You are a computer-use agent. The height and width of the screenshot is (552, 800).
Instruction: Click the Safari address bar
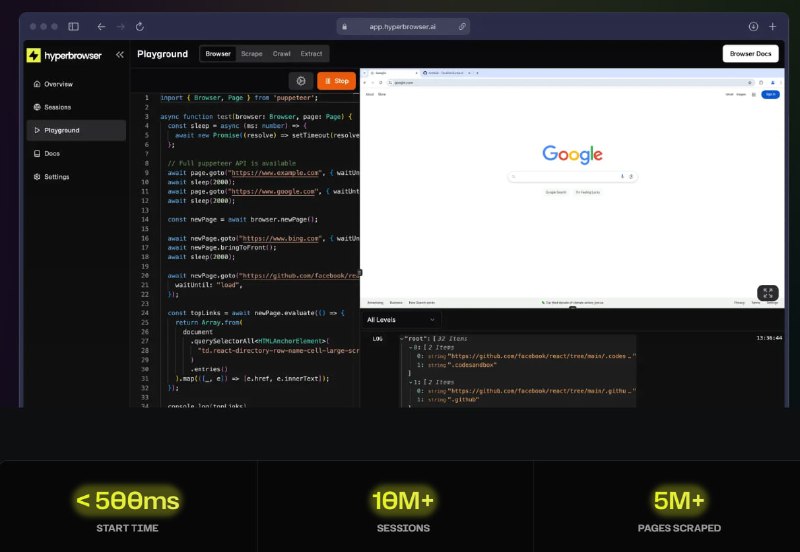click(405, 26)
